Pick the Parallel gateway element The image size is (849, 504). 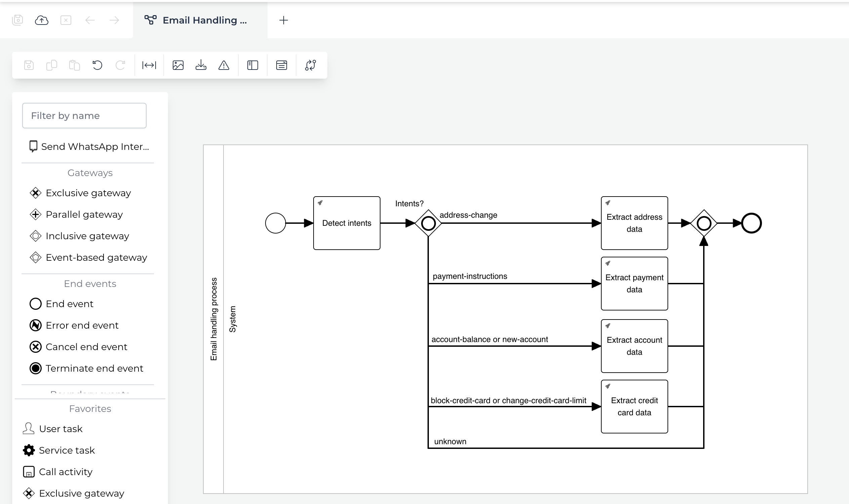pos(84,214)
